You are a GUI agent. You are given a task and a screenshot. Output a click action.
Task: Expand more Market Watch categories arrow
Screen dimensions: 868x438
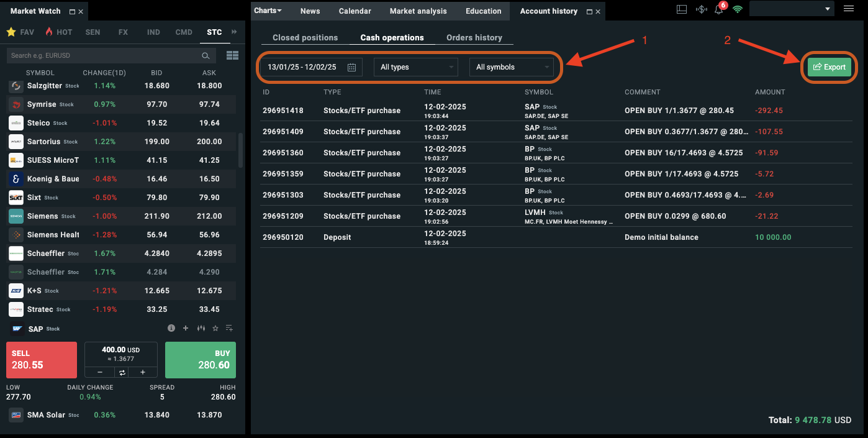tap(234, 32)
